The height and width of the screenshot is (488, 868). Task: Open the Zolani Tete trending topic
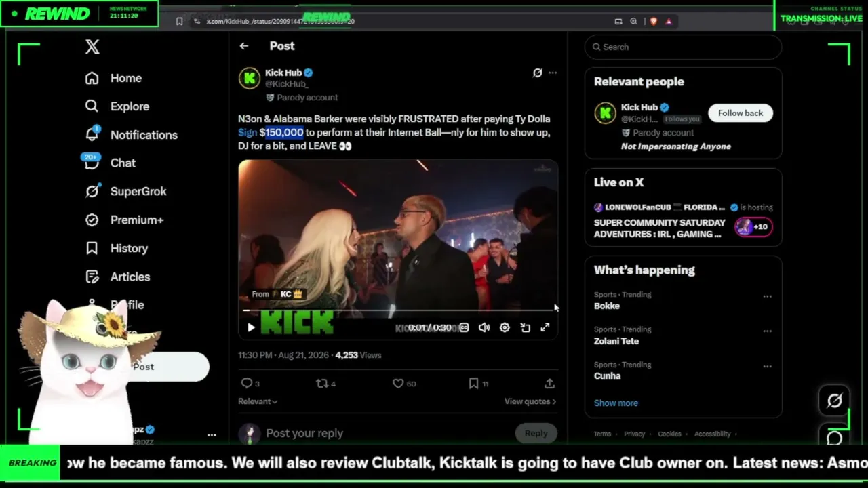click(x=616, y=341)
